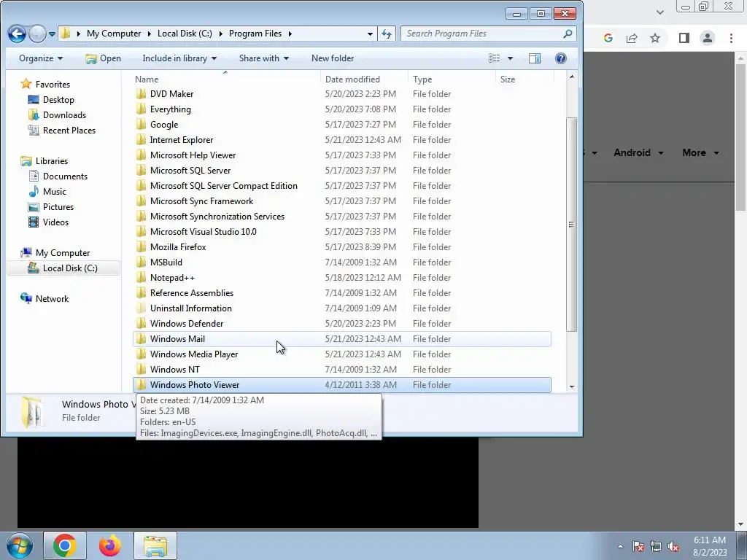Select the Microsoft SQL Server folder
747x560 pixels.
pos(190,171)
